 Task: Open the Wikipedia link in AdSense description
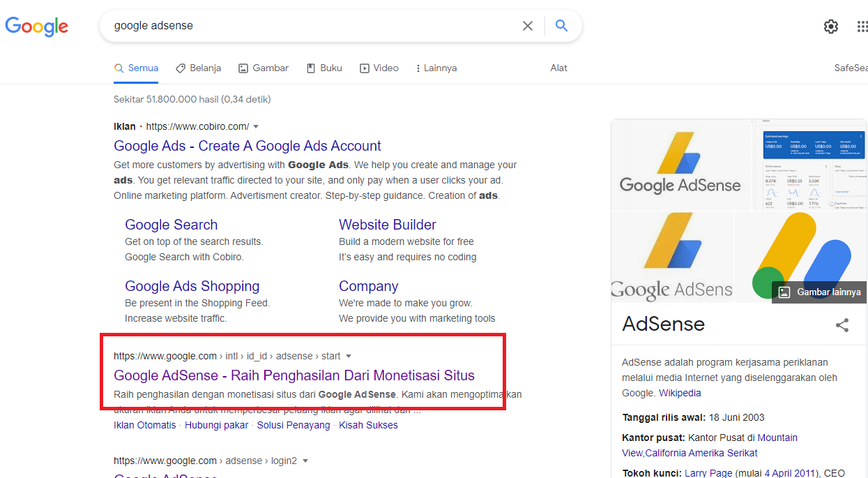coord(680,393)
